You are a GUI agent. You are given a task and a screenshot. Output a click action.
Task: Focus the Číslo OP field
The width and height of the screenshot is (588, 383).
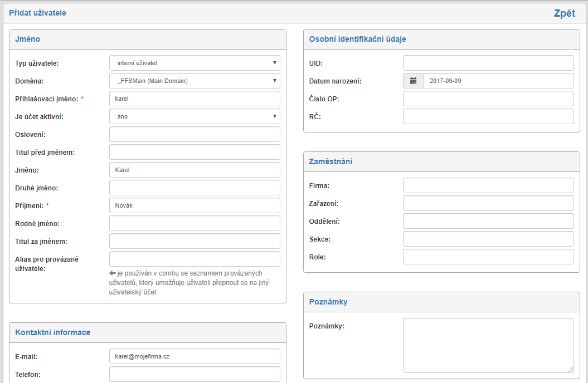[x=488, y=99]
